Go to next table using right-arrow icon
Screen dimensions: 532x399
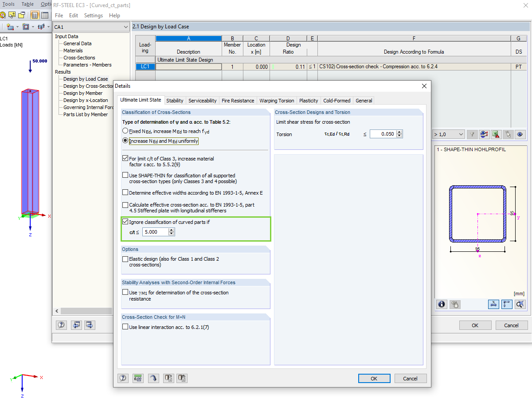[x=90, y=325]
